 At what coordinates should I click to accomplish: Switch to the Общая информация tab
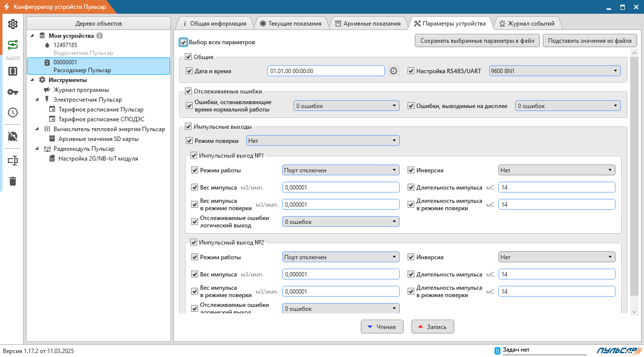(x=214, y=23)
